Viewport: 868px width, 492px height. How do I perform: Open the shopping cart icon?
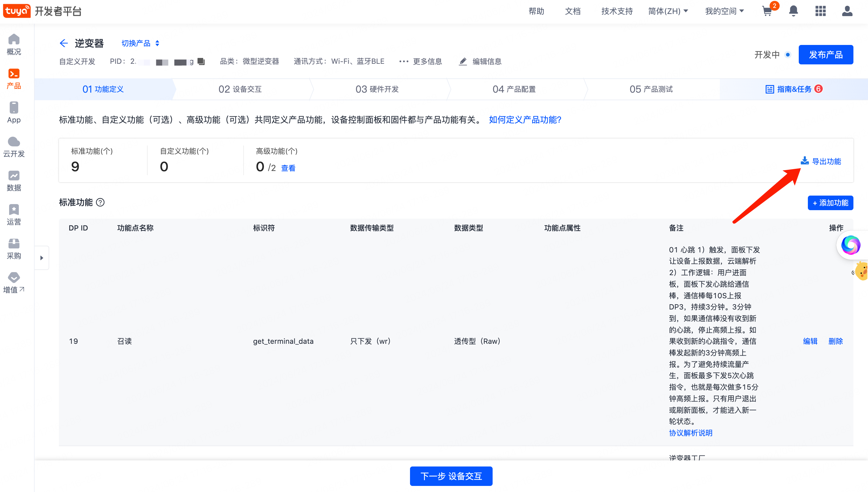(x=767, y=11)
